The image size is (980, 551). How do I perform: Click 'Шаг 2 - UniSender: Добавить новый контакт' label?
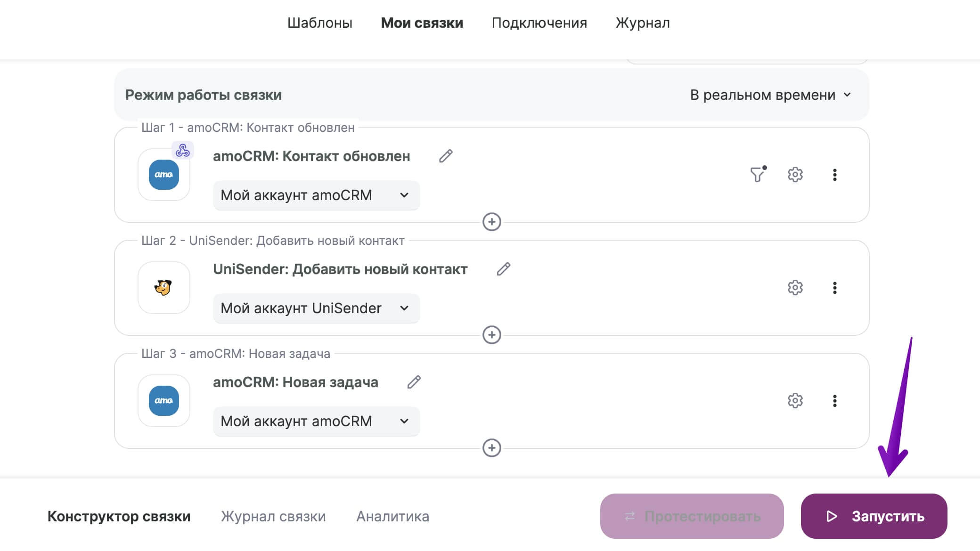[273, 240]
